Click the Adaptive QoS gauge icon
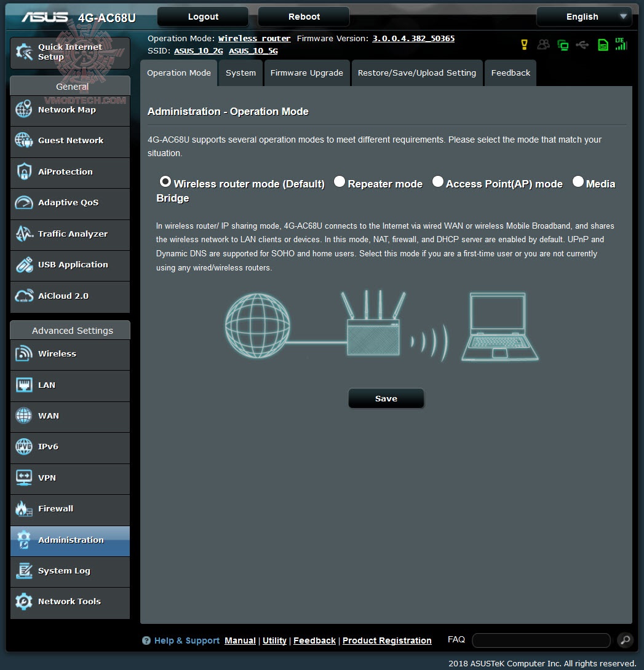The width and height of the screenshot is (644, 670). 24,203
